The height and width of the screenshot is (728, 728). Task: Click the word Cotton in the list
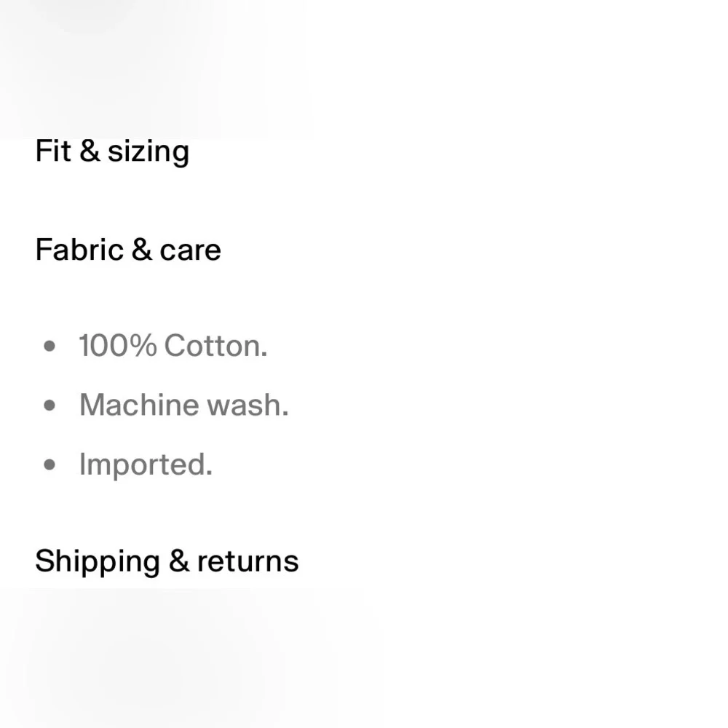coord(216,346)
